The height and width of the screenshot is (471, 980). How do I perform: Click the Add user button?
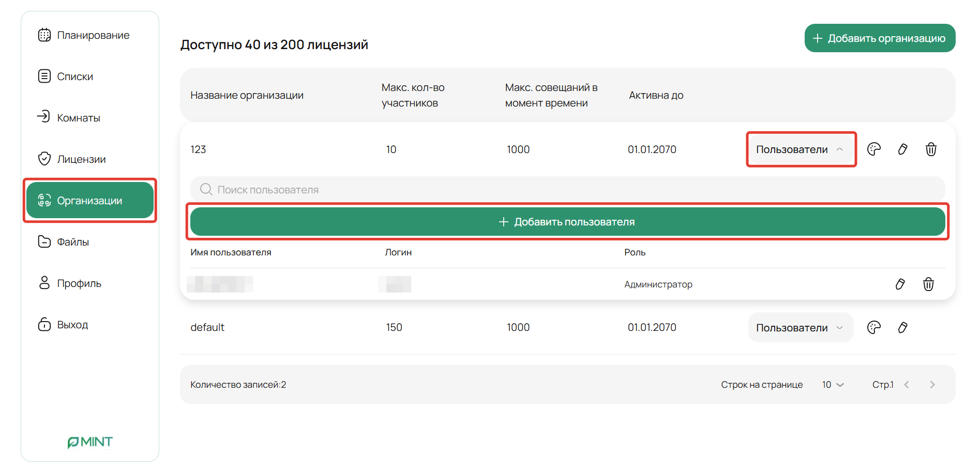coord(567,222)
